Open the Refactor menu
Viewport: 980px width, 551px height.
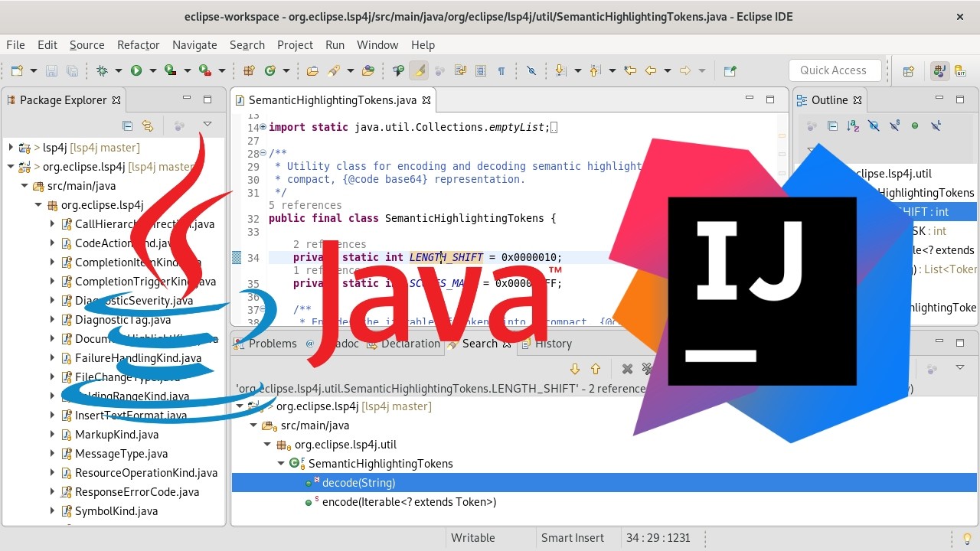139,45
